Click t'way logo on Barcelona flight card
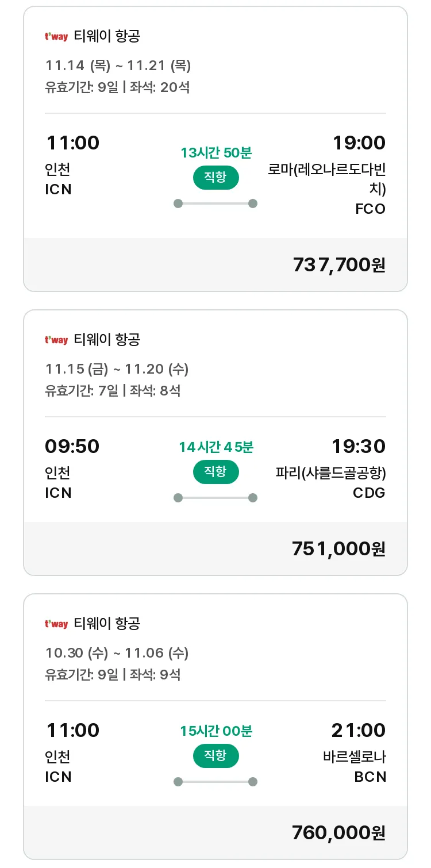 click(x=56, y=624)
